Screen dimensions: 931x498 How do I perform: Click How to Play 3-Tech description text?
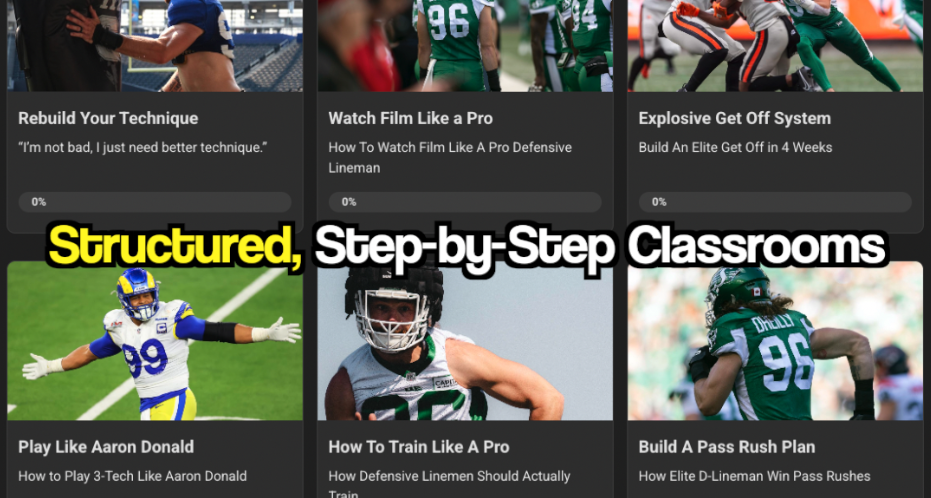[132, 476]
